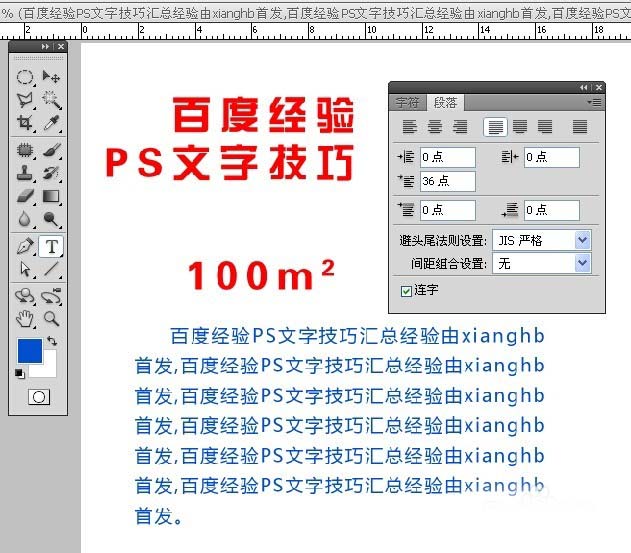This screenshot has width=631, height=553.
Task: Click the right indent field
Action: [552, 157]
